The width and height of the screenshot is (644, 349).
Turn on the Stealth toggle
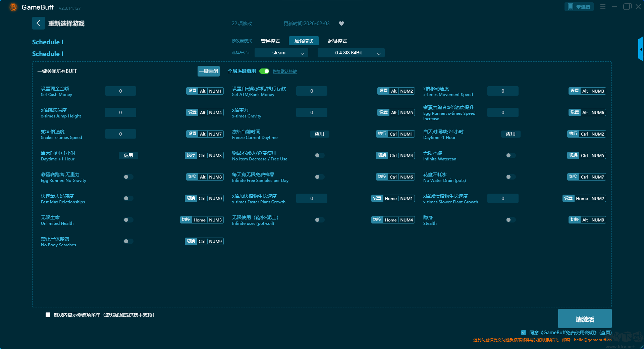click(x=511, y=220)
